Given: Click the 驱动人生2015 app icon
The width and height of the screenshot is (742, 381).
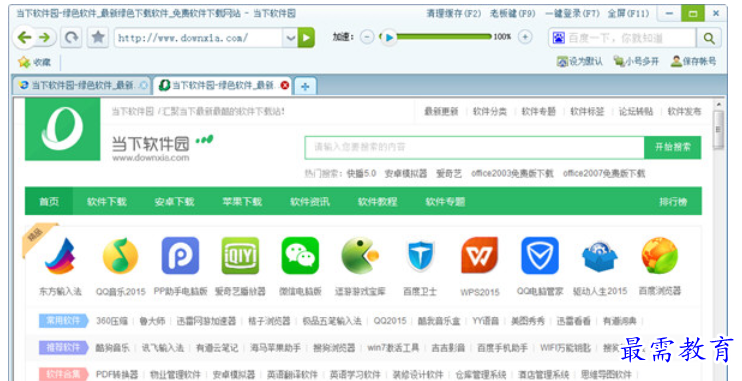Looking at the screenshot, I should (x=600, y=256).
